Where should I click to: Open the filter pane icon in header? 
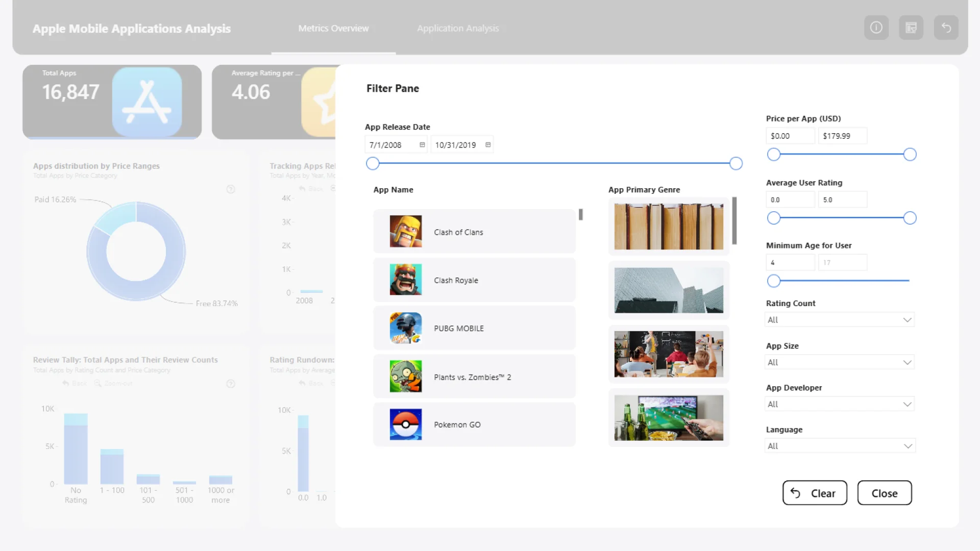pyautogui.click(x=911, y=28)
